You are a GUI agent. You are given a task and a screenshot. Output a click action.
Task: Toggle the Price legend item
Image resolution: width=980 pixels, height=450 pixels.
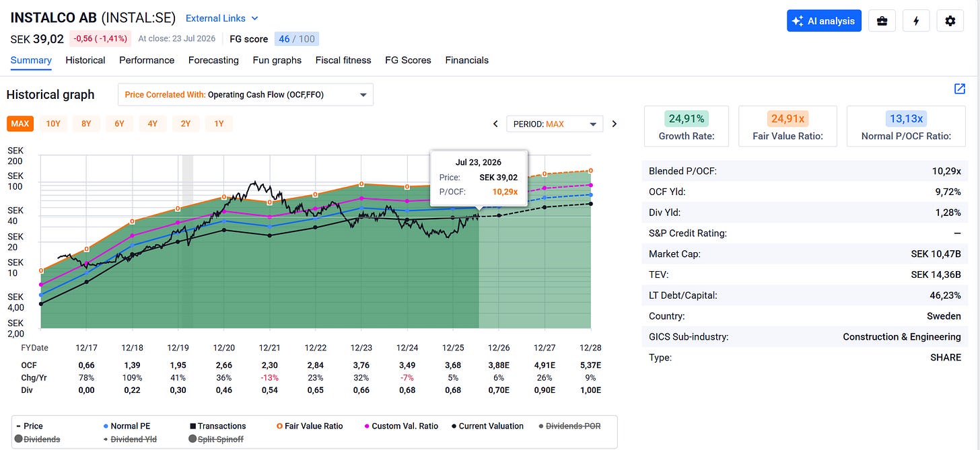coord(28,426)
